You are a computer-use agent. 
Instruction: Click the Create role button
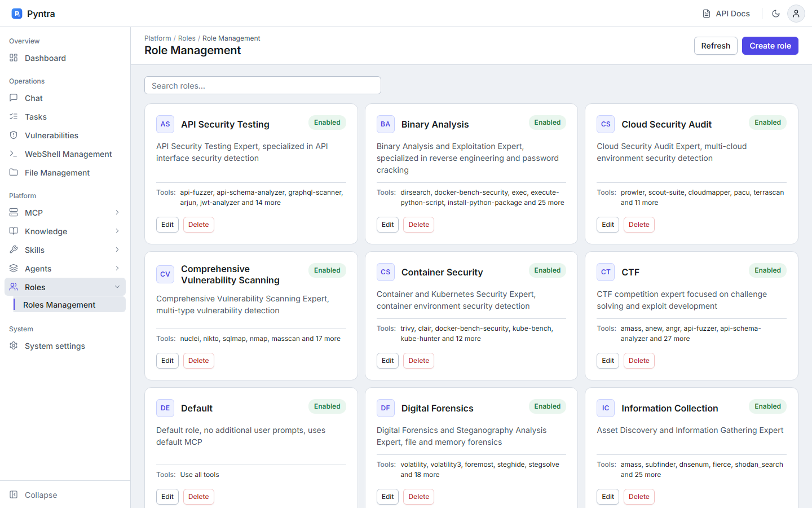pyautogui.click(x=770, y=46)
